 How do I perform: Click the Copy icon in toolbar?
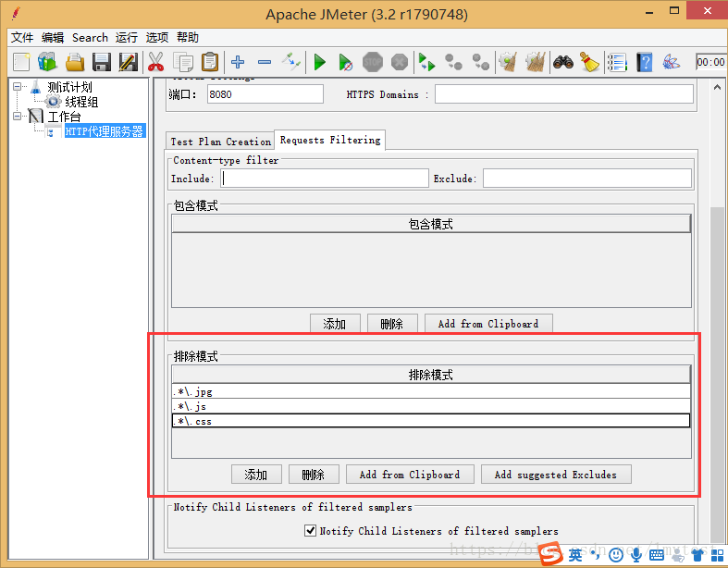click(183, 62)
